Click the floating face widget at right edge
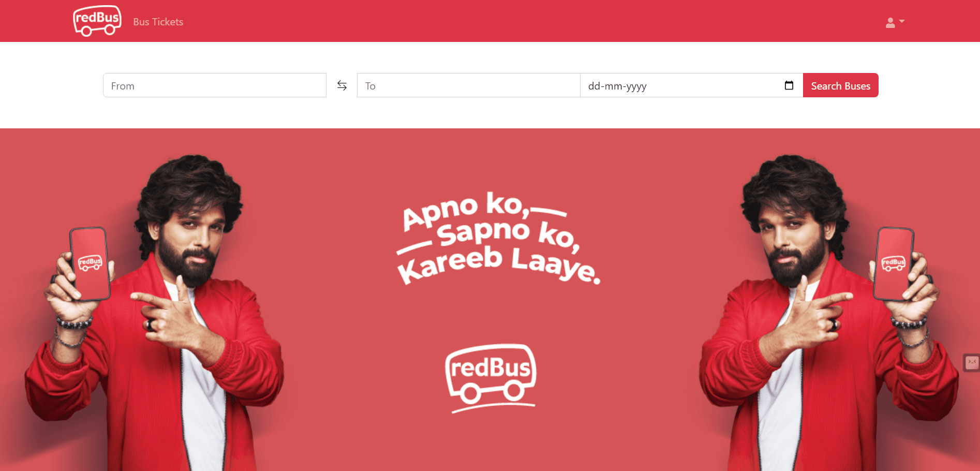 pyautogui.click(x=972, y=362)
